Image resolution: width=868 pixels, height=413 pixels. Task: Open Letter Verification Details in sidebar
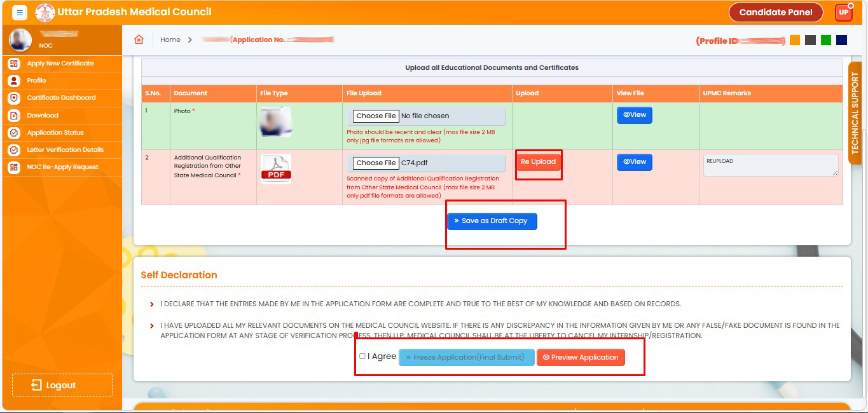65,150
